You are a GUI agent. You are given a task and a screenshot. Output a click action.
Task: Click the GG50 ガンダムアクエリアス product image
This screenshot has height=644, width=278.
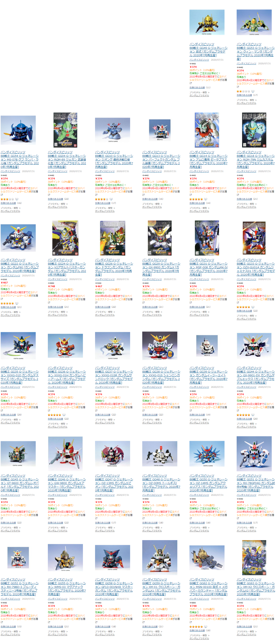tap(207, 454)
